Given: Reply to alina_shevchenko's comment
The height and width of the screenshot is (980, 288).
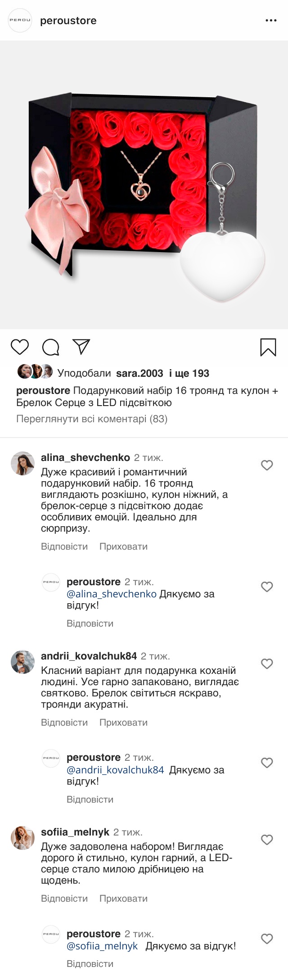Looking at the screenshot, I should pyautogui.click(x=64, y=546).
